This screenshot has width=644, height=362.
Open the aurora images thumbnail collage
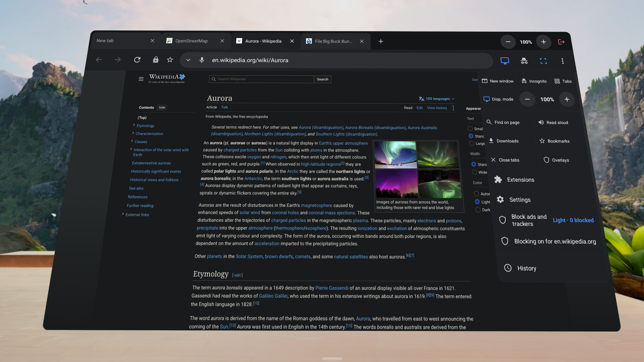[418, 169]
